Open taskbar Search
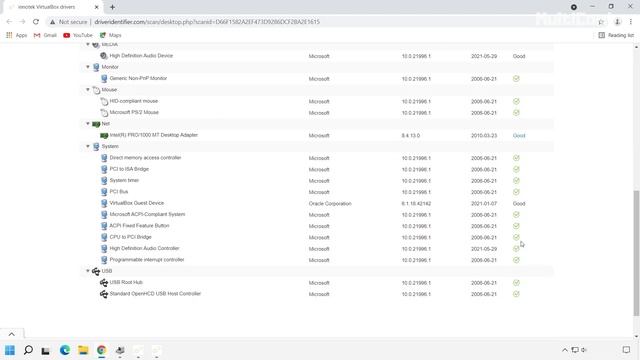 [28, 350]
